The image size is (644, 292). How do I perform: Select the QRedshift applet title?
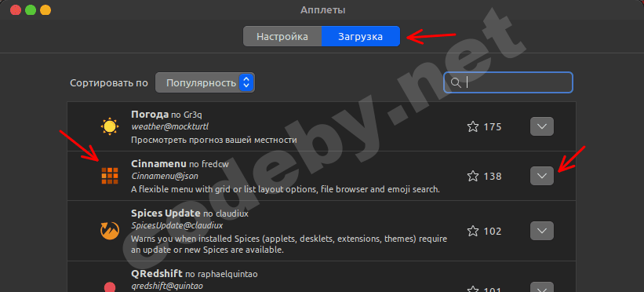[156, 273]
